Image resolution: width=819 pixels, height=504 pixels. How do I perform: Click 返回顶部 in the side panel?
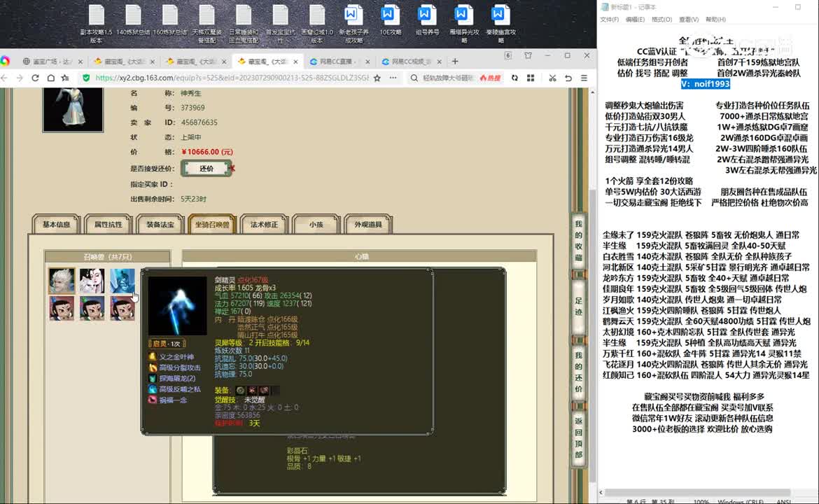pyautogui.click(x=579, y=437)
